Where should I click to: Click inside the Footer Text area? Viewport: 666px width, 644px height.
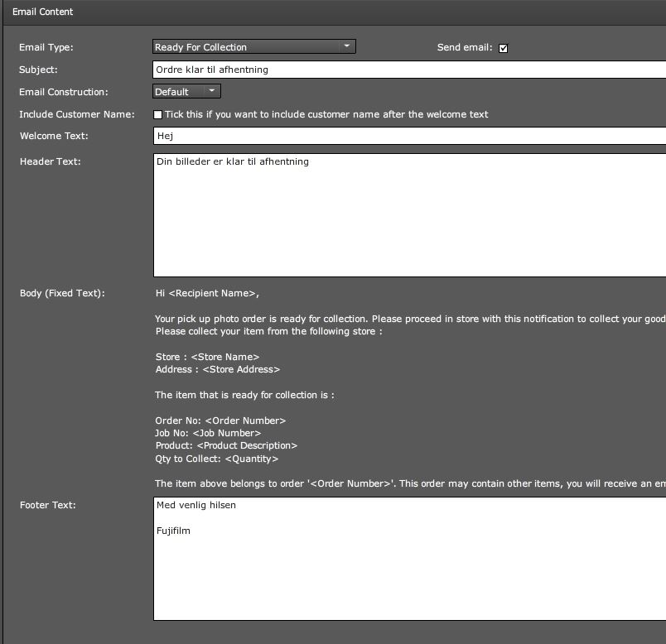click(x=409, y=559)
